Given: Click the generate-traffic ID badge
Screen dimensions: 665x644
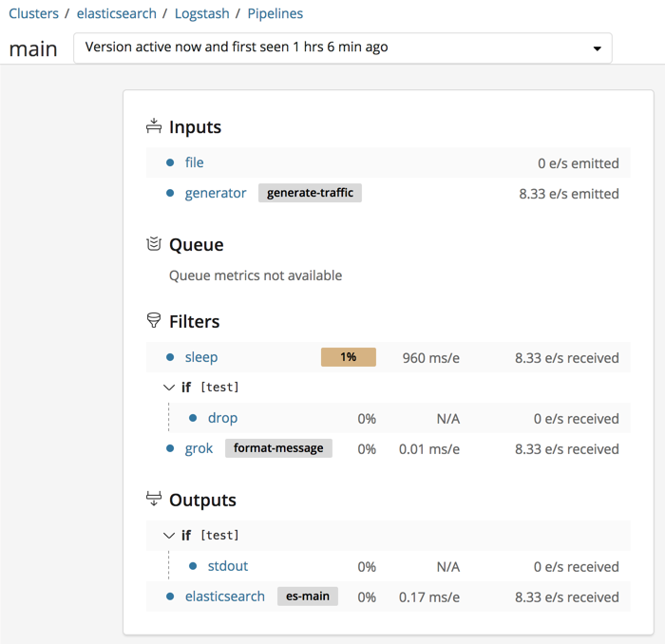Looking at the screenshot, I should 310,193.
